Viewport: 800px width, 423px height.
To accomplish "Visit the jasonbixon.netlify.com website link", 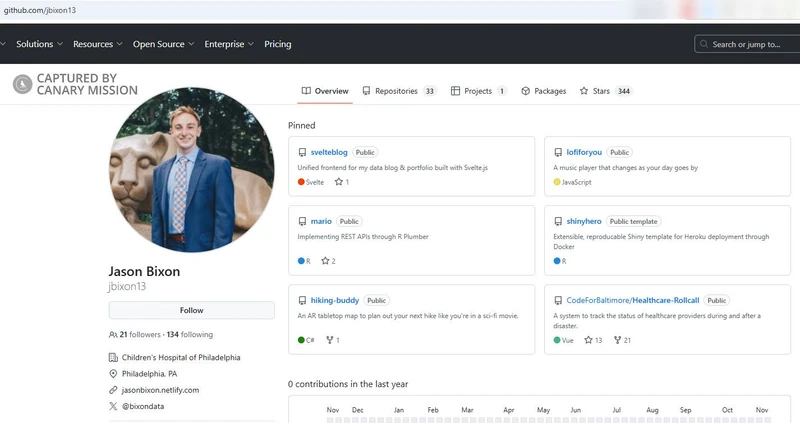I will click(x=160, y=390).
